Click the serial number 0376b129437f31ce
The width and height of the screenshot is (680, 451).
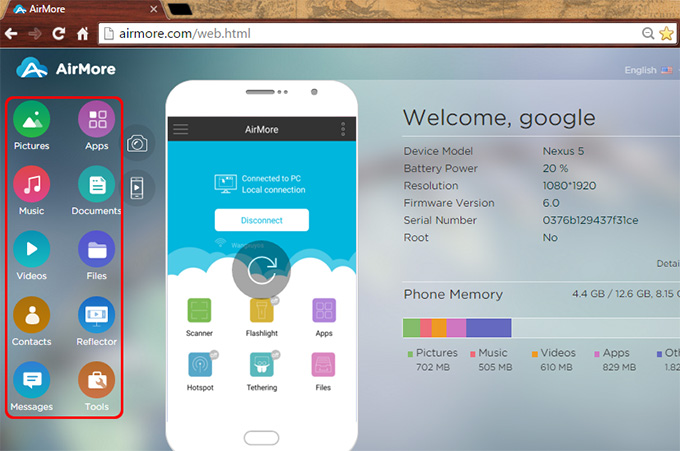(590, 220)
